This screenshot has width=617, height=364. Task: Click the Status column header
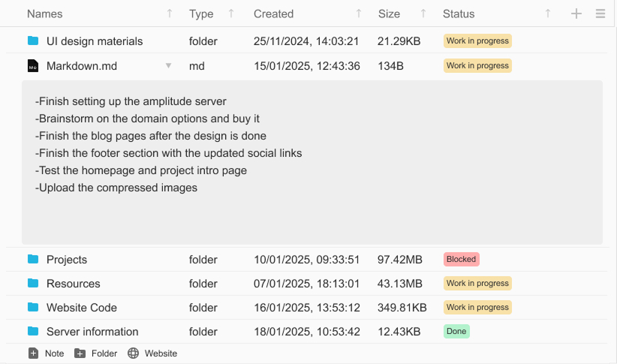459,14
